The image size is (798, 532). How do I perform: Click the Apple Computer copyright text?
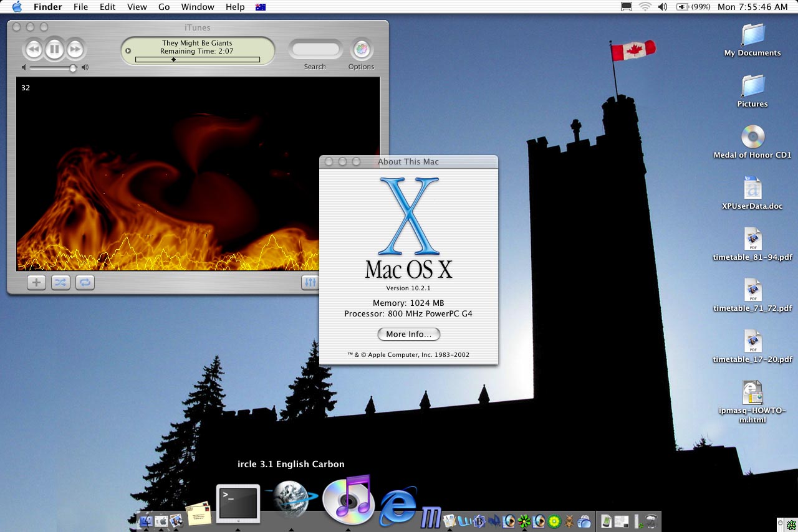pos(408,354)
